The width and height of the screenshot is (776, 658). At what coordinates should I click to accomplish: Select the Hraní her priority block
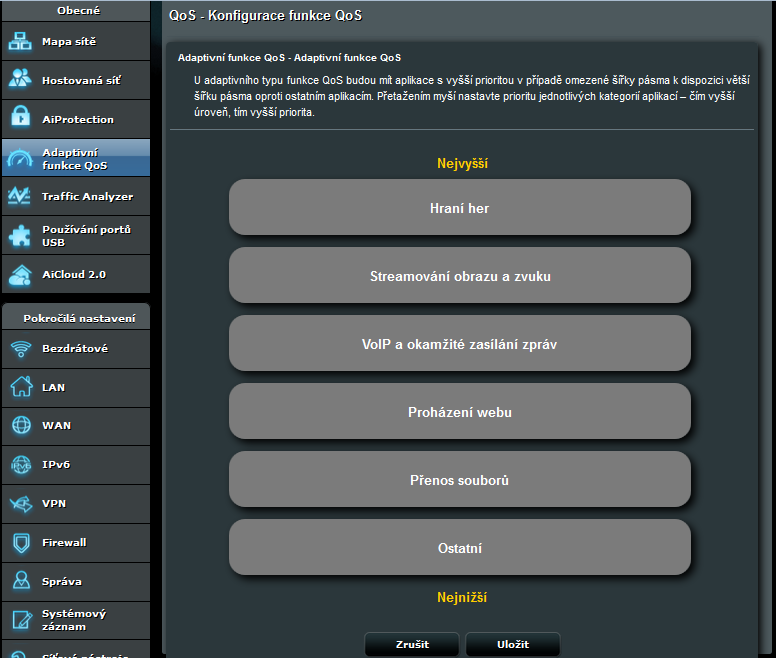(459, 208)
